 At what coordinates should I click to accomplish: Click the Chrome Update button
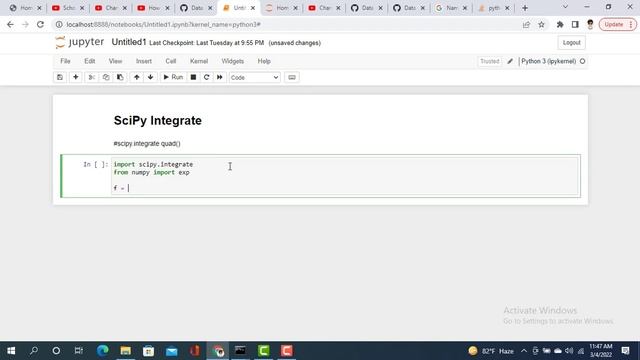tap(618, 24)
